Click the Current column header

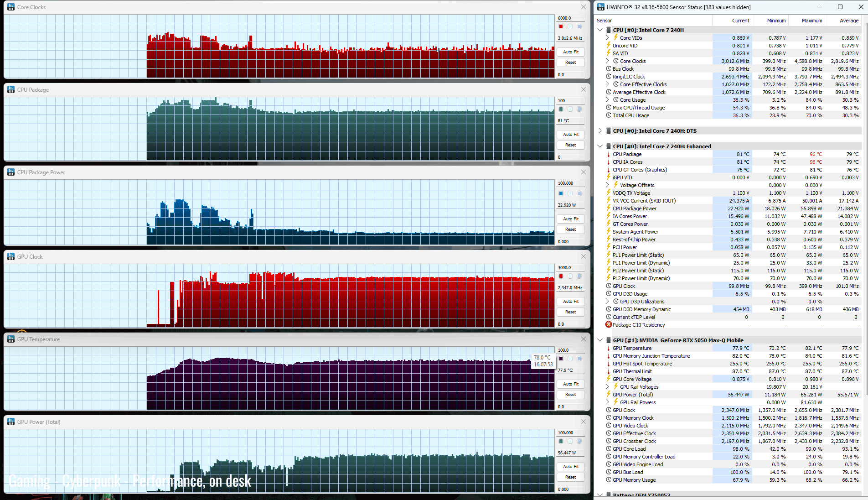732,21
